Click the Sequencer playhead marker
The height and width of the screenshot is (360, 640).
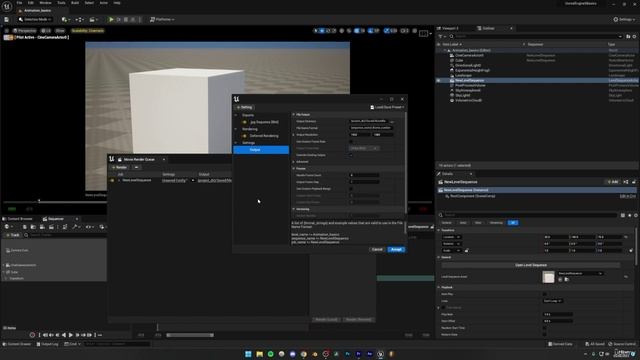pyautogui.click(x=158, y=327)
